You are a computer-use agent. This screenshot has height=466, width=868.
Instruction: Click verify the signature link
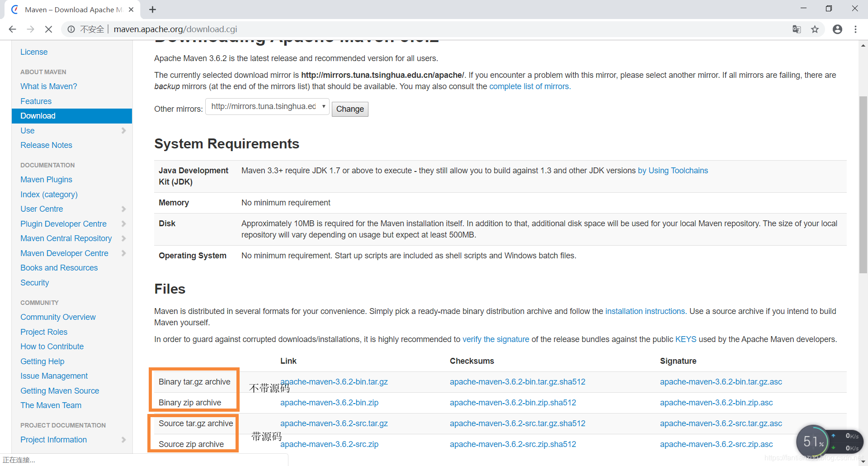pyautogui.click(x=495, y=339)
